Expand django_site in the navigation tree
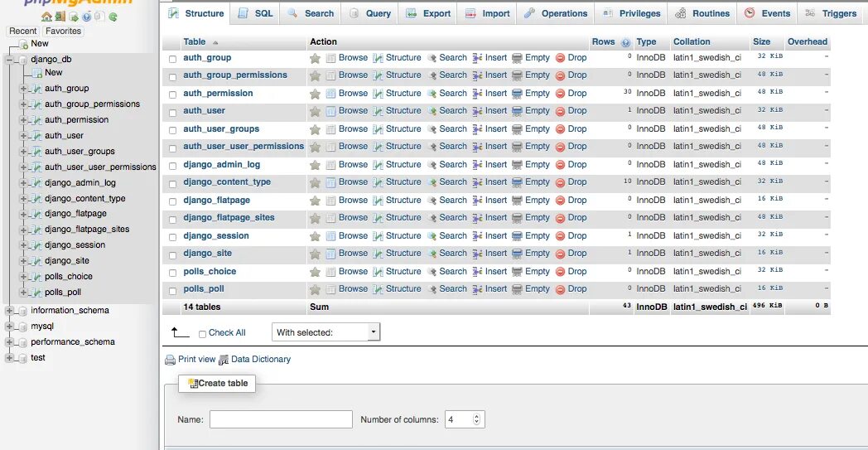The image size is (868, 450). tap(23, 261)
